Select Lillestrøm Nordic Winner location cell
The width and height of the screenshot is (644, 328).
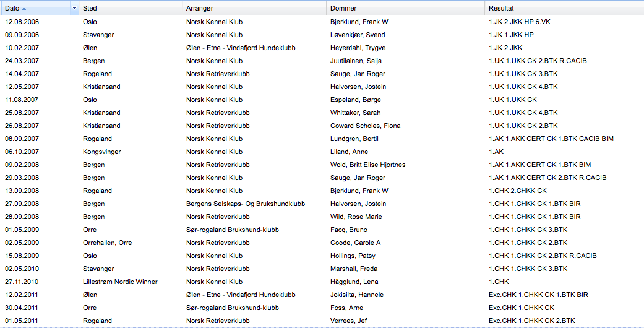point(120,282)
